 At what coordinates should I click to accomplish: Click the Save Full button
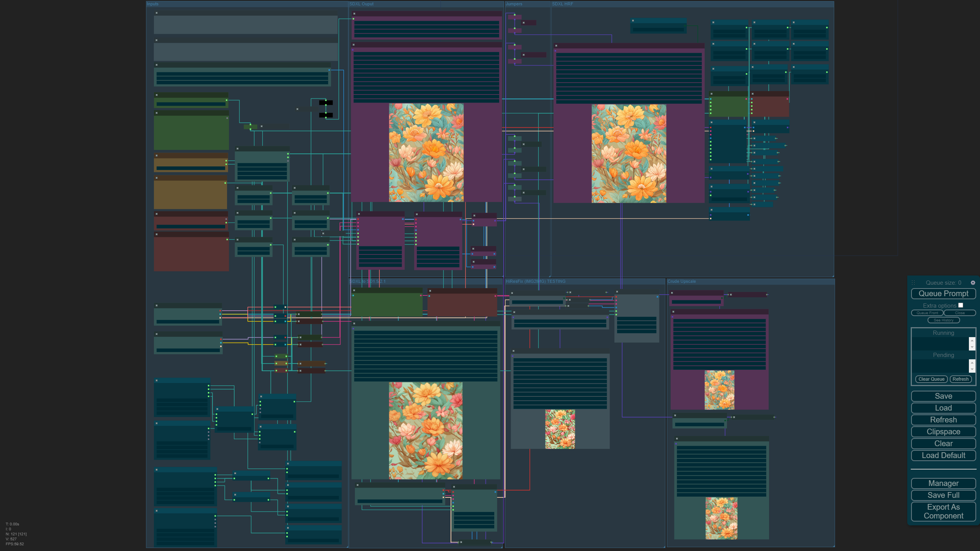click(943, 495)
